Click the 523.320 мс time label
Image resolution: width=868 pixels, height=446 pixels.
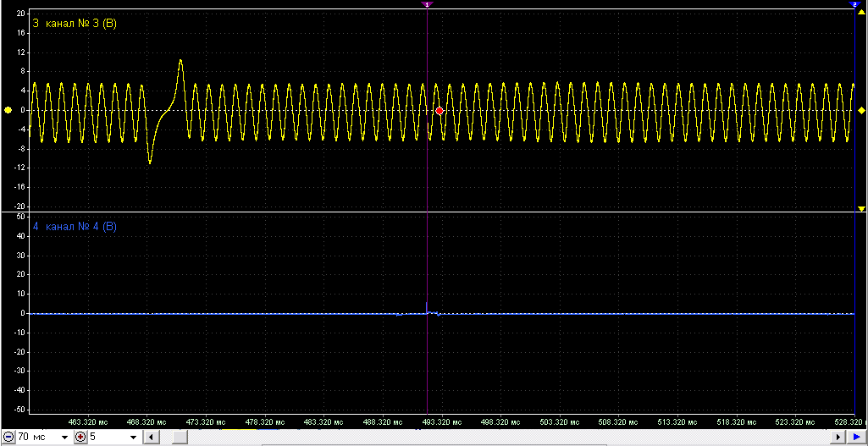(x=795, y=421)
